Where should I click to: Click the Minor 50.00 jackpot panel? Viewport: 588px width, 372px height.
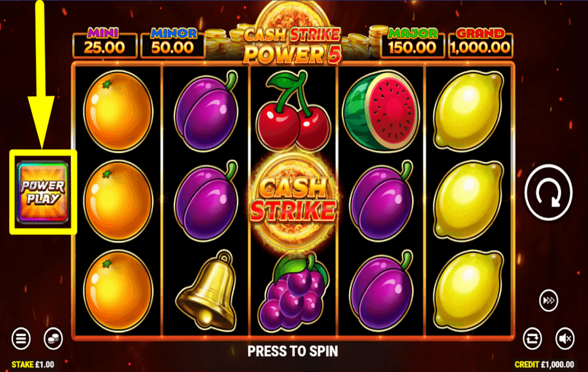click(173, 43)
